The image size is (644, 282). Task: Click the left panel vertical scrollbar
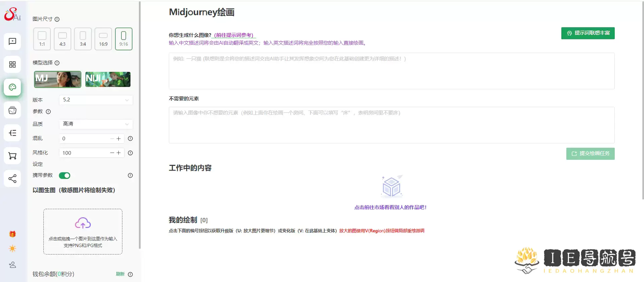pyautogui.click(x=140, y=125)
